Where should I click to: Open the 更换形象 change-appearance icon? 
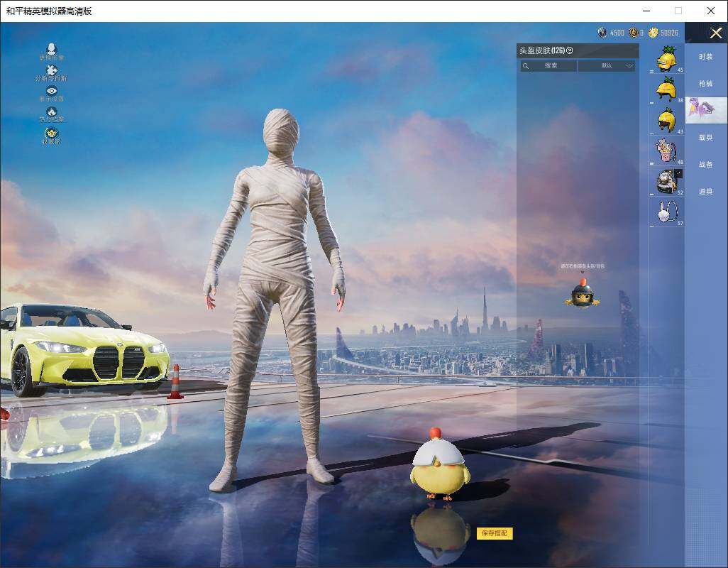(x=52, y=49)
